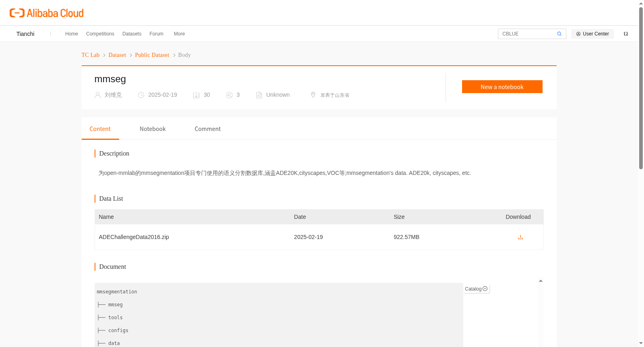Click the mmseg tree line in document

pyautogui.click(x=110, y=305)
